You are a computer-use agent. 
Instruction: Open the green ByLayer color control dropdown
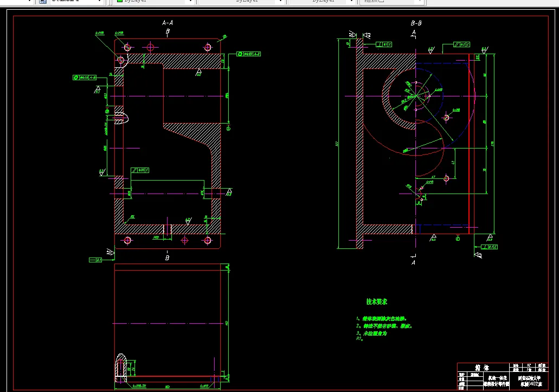pyautogui.click(x=154, y=2)
